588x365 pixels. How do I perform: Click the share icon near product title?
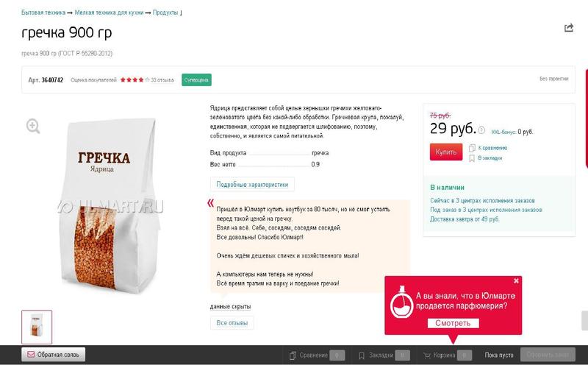568,28
